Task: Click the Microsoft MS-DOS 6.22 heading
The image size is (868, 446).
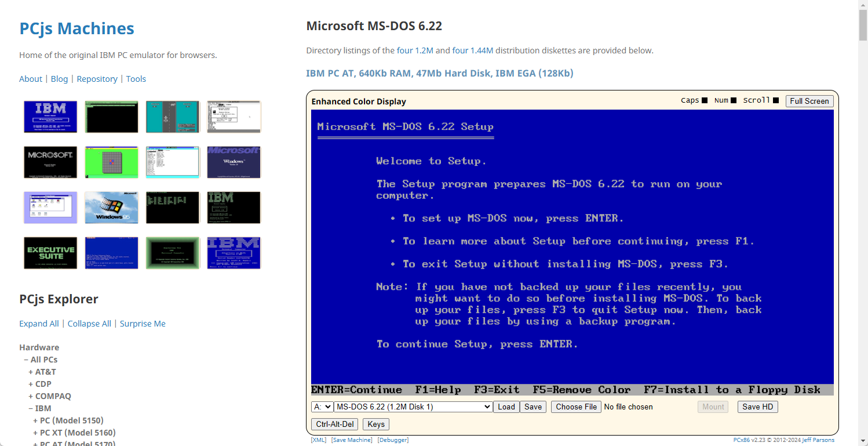Action: (374, 26)
